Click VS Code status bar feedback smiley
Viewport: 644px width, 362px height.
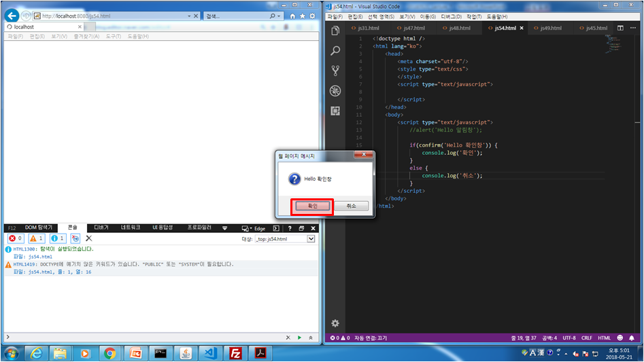click(x=620, y=338)
